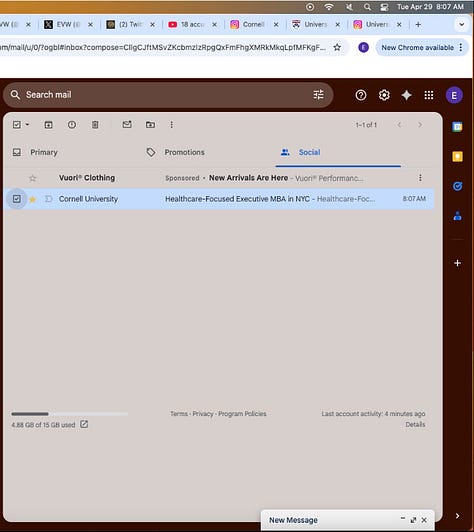Screen dimensions: 474x532
Task: Go to newer messages arrow
Action: tap(399, 125)
